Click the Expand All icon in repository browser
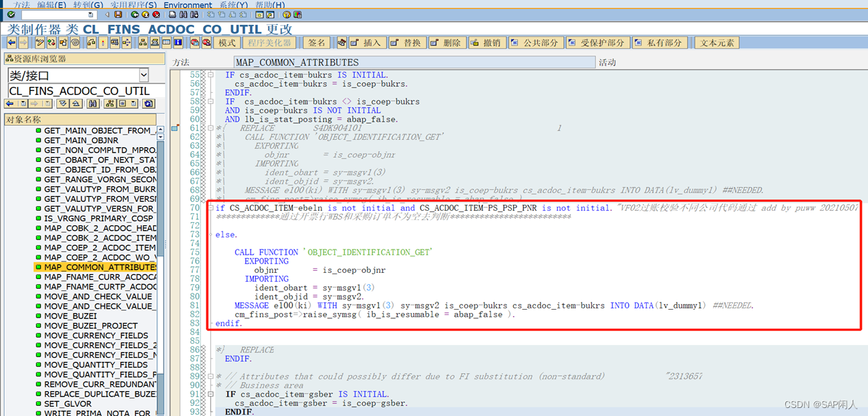Viewport: 868px width, 416px height. tap(62, 104)
